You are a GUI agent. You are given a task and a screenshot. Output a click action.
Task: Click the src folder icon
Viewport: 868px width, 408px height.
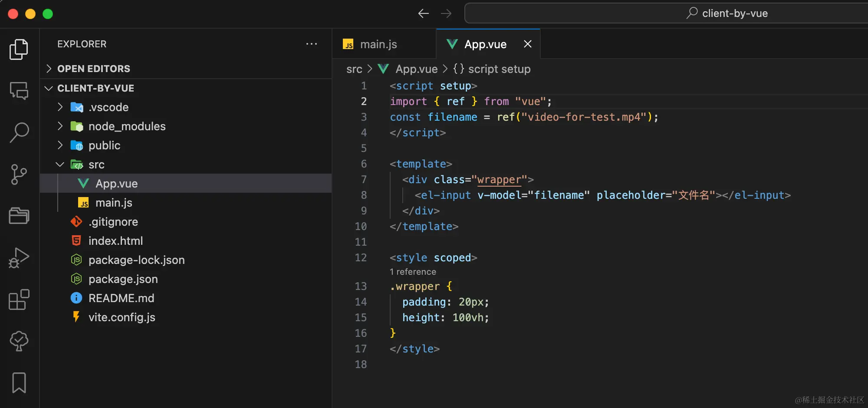pyautogui.click(x=77, y=165)
